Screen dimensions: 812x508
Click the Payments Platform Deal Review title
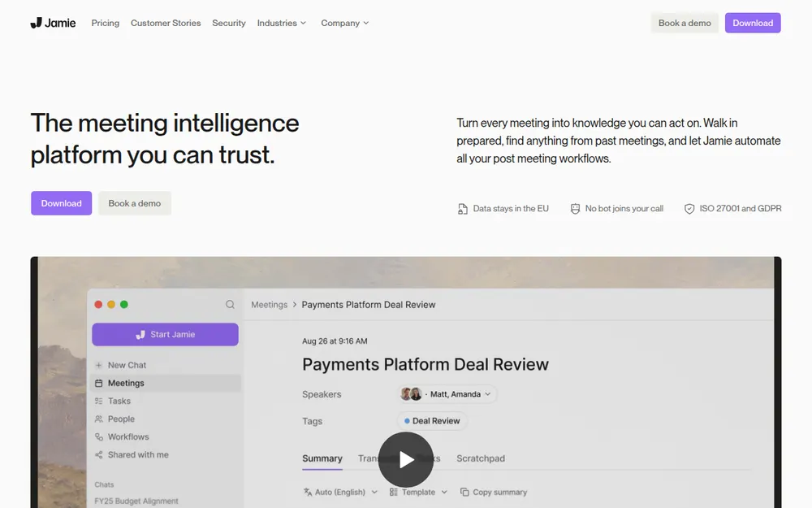click(425, 364)
